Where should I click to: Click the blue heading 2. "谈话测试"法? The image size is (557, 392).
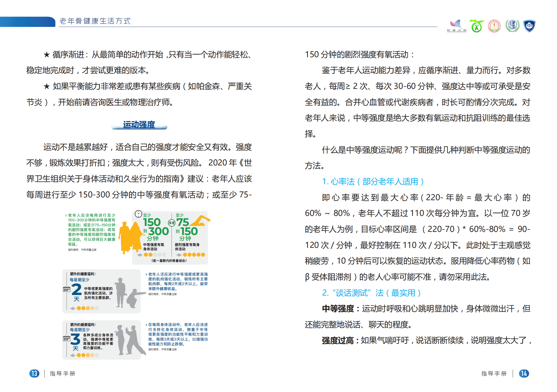371,293
